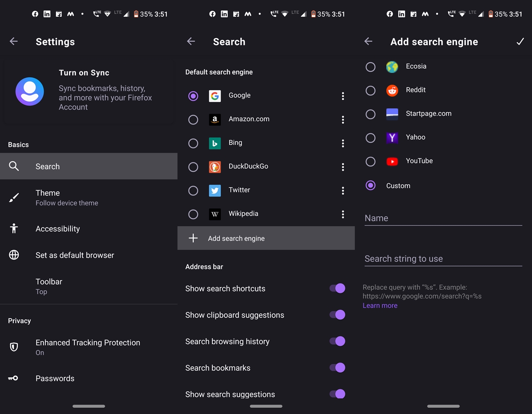Tap the magnifier icon beside Search
532x414 pixels.
coord(14,166)
